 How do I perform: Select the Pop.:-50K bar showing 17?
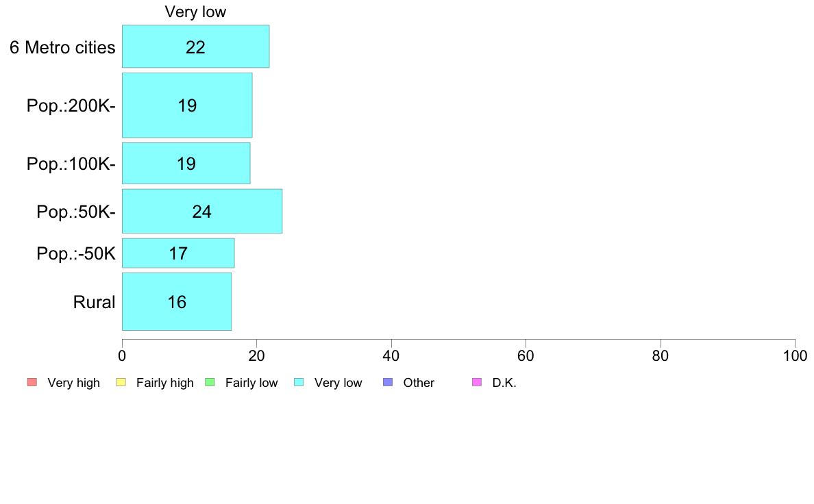178,253
